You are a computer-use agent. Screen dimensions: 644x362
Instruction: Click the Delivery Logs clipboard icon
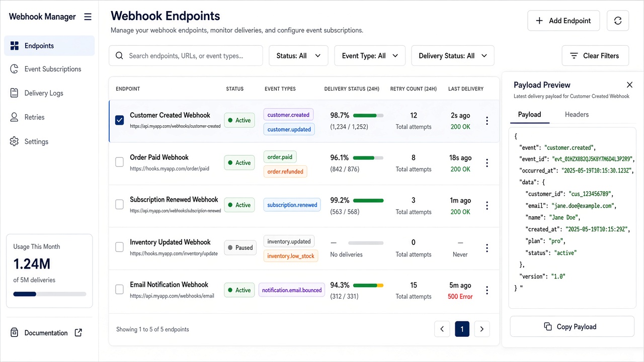[15, 93]
